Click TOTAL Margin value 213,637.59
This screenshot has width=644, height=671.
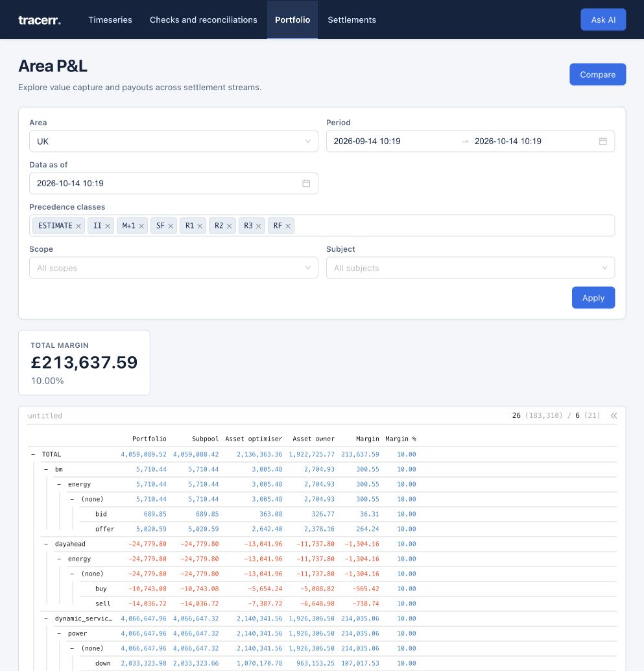tap(360, 454)
